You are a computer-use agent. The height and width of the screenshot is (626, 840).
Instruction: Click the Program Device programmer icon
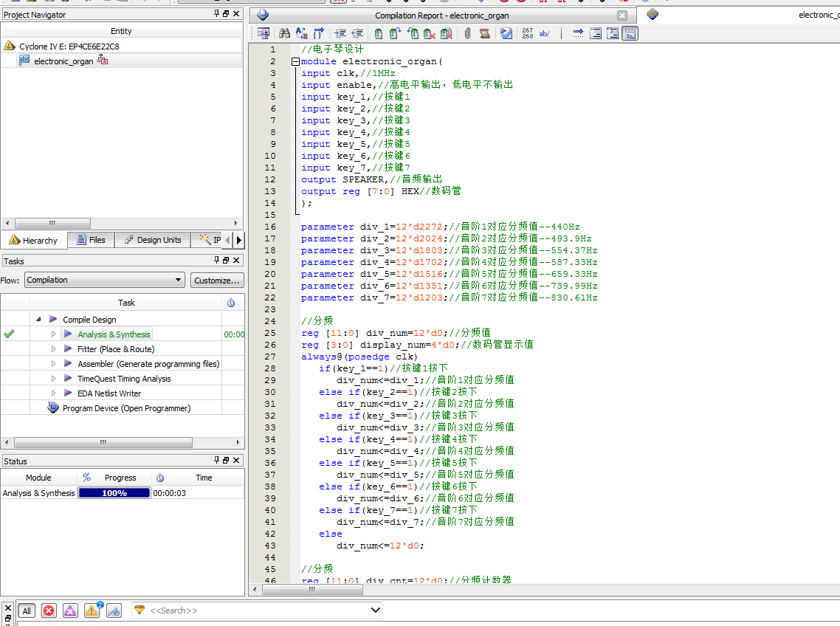coord(53,408)
